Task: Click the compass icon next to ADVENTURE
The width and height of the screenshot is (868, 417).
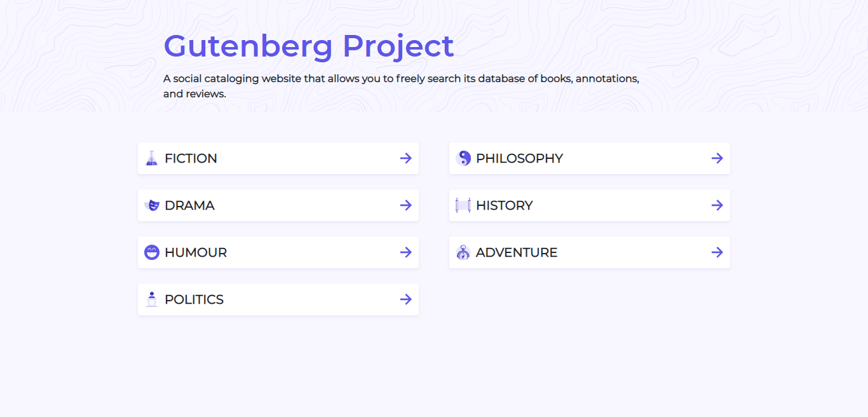Action: pyautogui.click(x=463, y=252)
